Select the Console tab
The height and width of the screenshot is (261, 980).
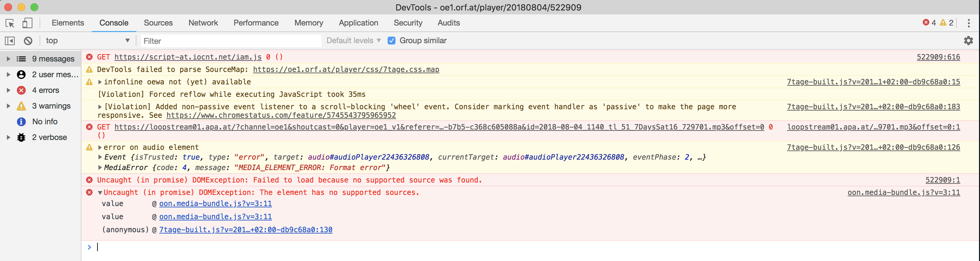coord(114,23)
